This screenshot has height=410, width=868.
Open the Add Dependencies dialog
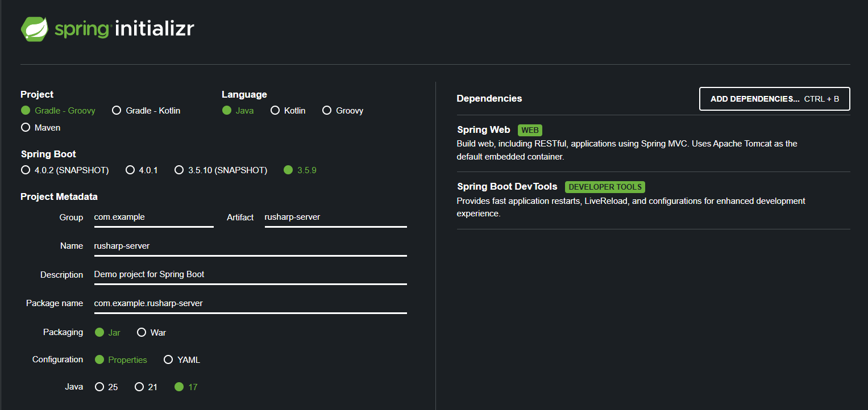pos(775,99)
